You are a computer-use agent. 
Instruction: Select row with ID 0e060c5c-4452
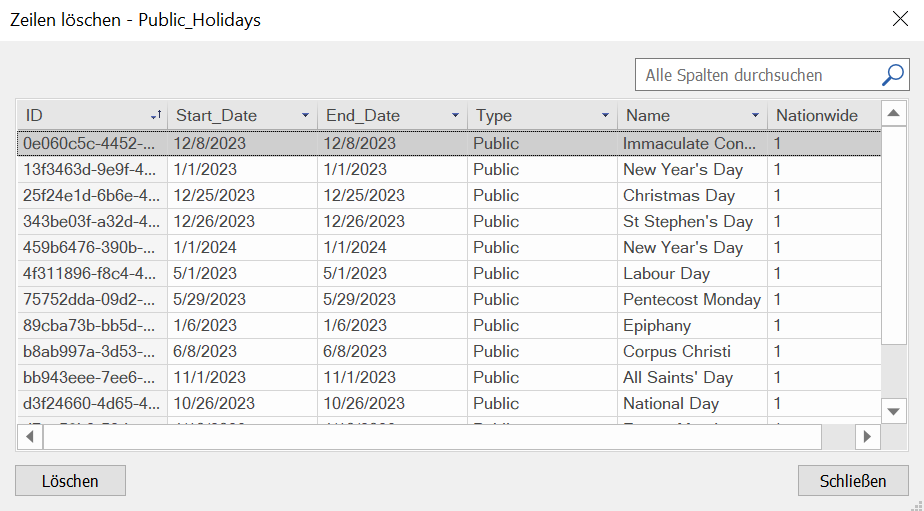449,143
